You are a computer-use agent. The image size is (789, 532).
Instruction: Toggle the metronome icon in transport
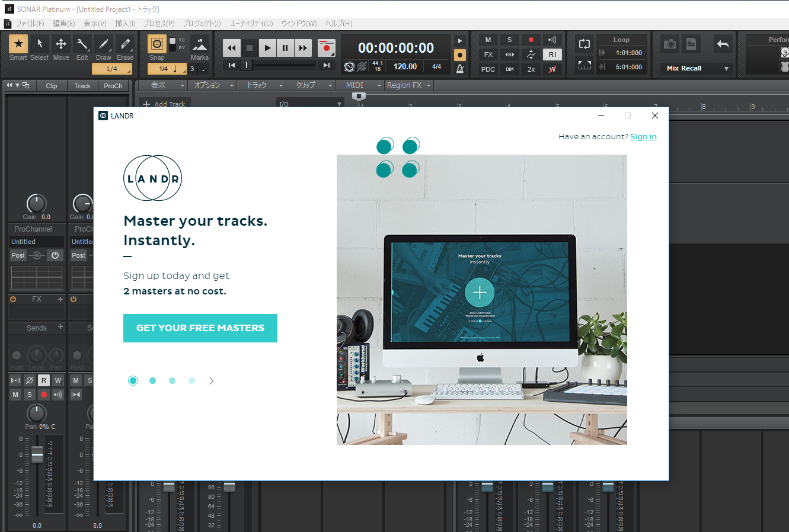pos(459,69)
